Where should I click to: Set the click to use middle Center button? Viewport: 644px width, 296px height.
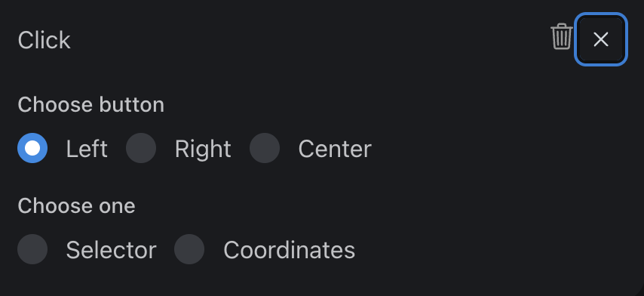[265, 148]
